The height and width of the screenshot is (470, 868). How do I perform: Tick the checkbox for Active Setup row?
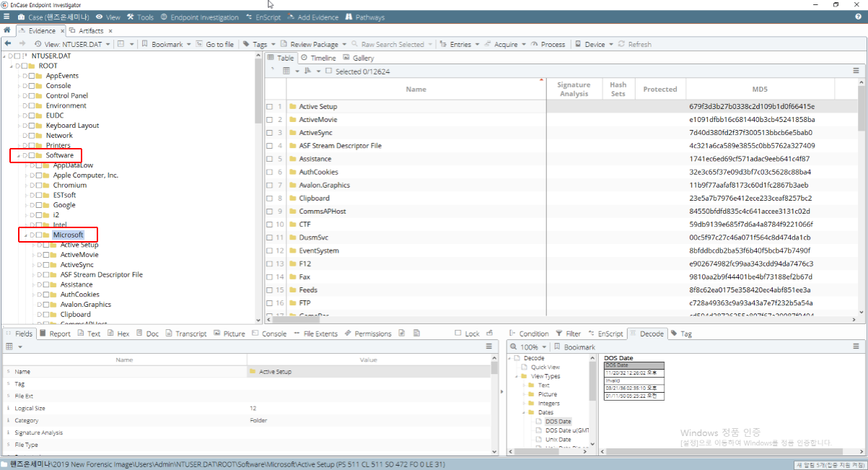[x=270, y=106]
